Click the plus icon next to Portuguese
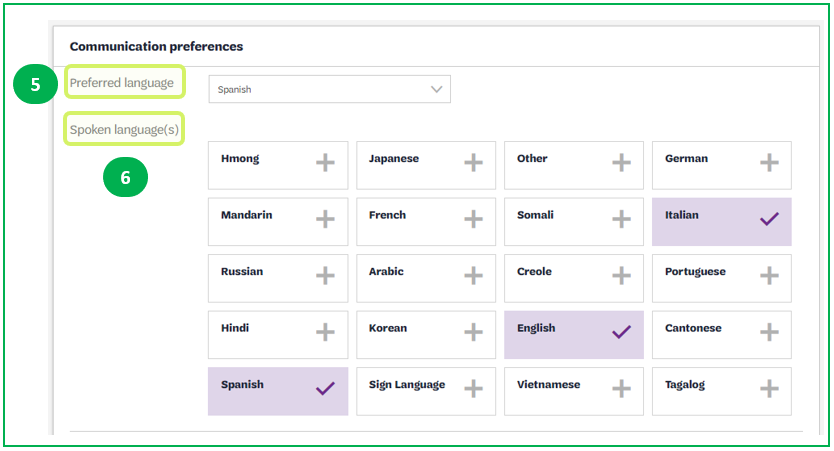The image size is (834, 451). [769, 275]
